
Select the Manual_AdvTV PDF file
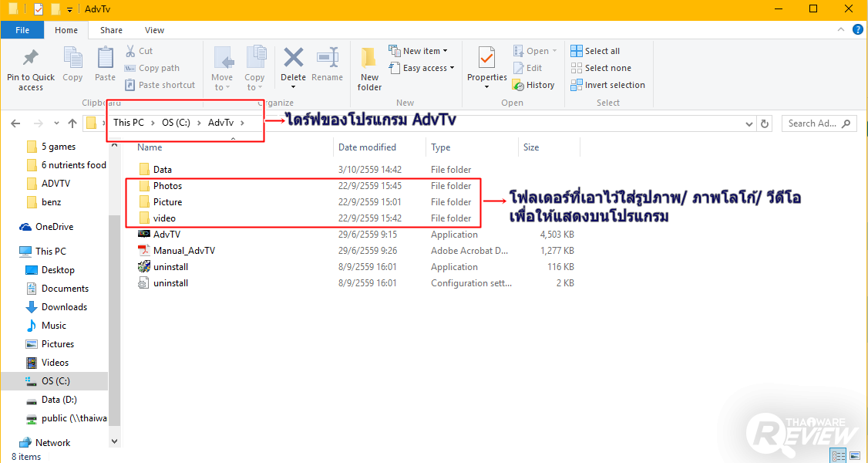click(357, 251)
